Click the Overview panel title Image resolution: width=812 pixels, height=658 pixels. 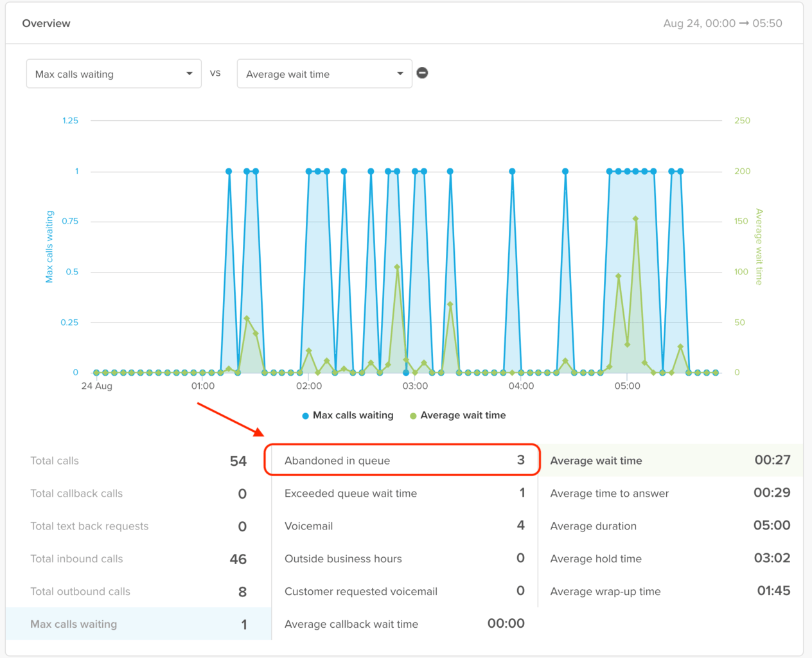pyautogui.click(x=46, y=23)
